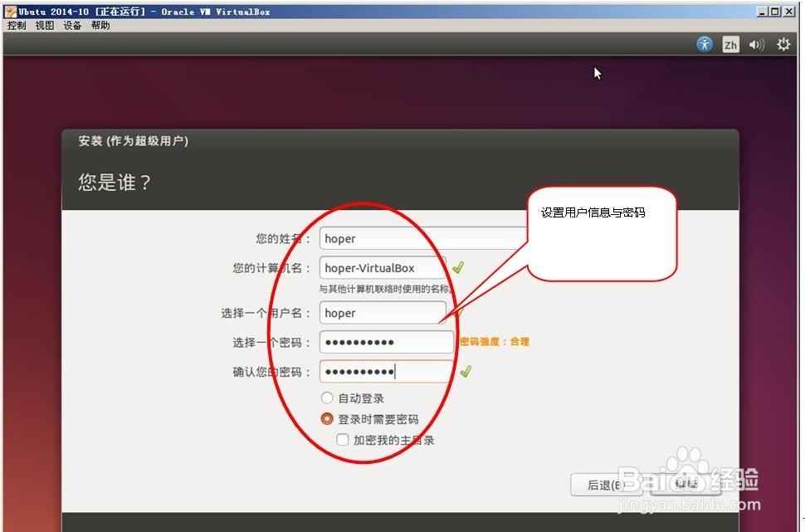Click the green checkmark beside confirm password
805x532 pixels.
pyautogui.click(x=466, y=371)
